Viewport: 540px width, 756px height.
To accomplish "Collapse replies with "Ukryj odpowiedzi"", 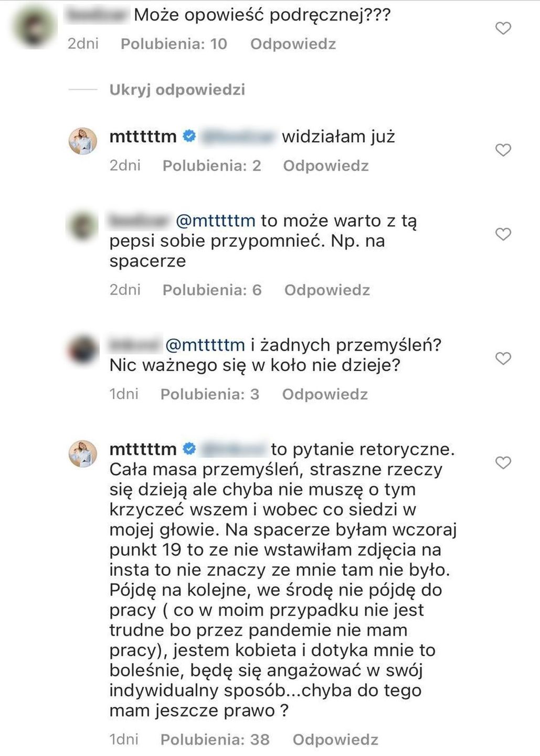I will pyautogui.click(x=177, y=90).
